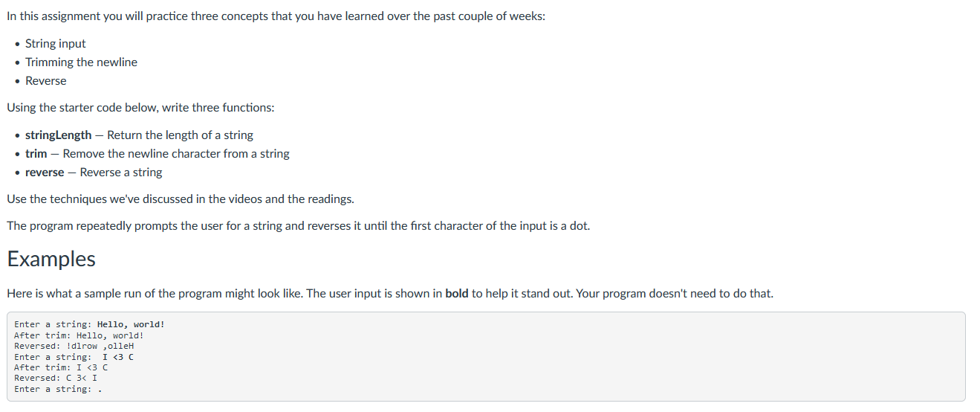Click the "Enter a string: I <3 C" line
The image size is (980, 412).
74,357
